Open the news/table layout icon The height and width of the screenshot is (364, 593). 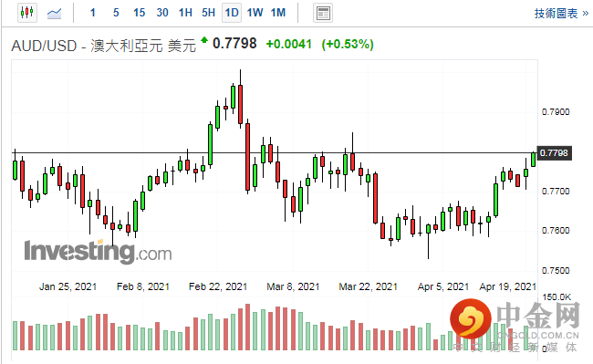[323, 14]
